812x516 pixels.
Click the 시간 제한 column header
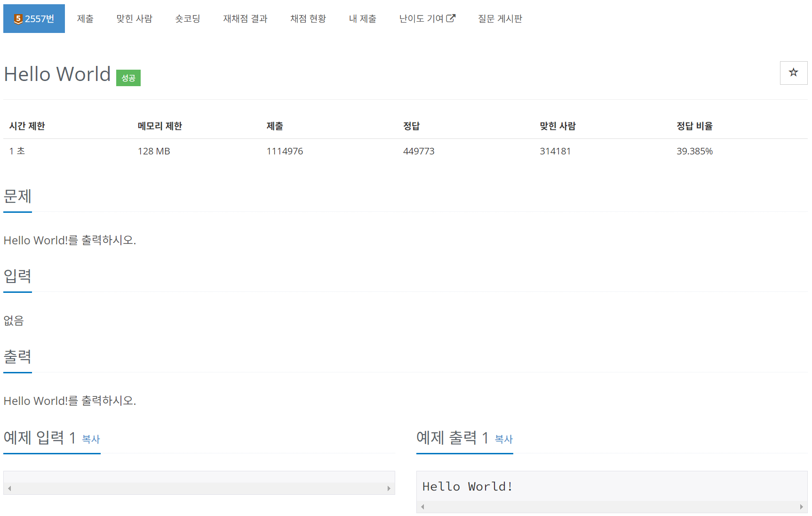tap(27, 126)
